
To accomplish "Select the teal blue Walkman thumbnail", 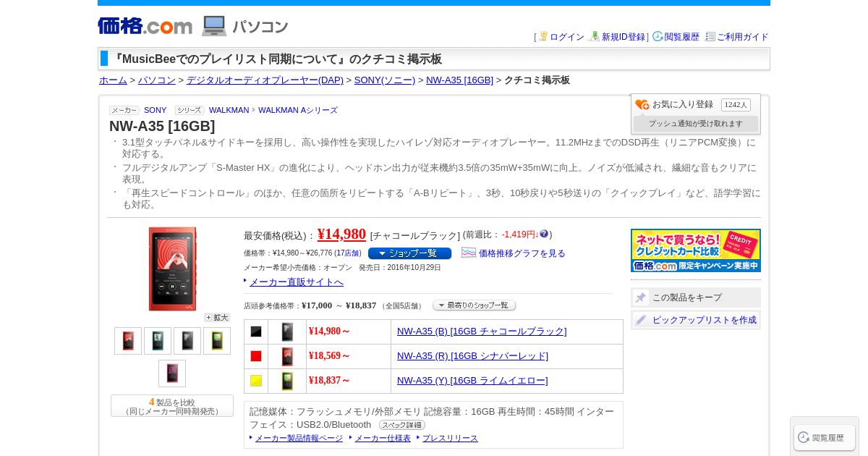I will coord(158,341).
